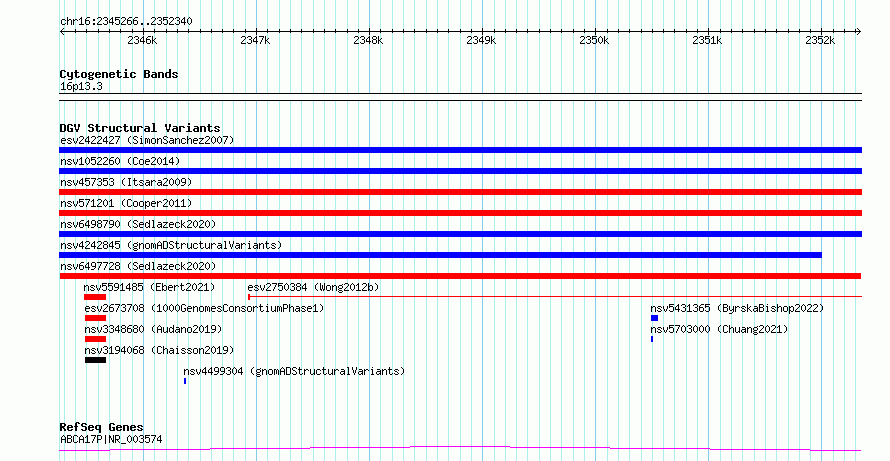Select the black bar under nsv3194068
890x461 pixels.
(x=95, y=360)
